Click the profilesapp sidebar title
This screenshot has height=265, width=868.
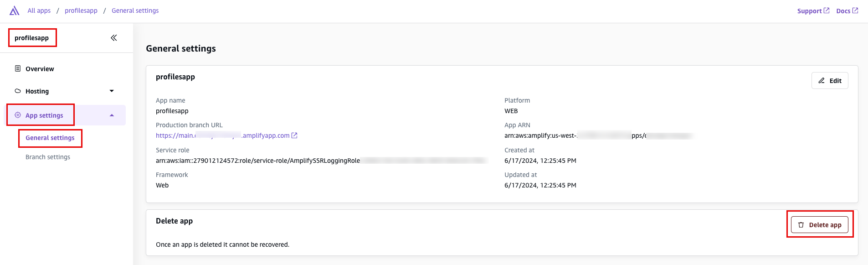tap(32, 38)
